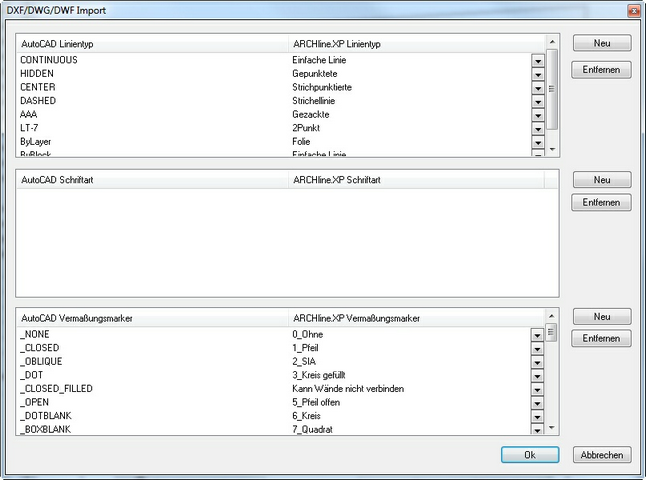
Task: Click AutoCAD Linientyp column header
Action: pyautogui.click(x=152, y=44)
